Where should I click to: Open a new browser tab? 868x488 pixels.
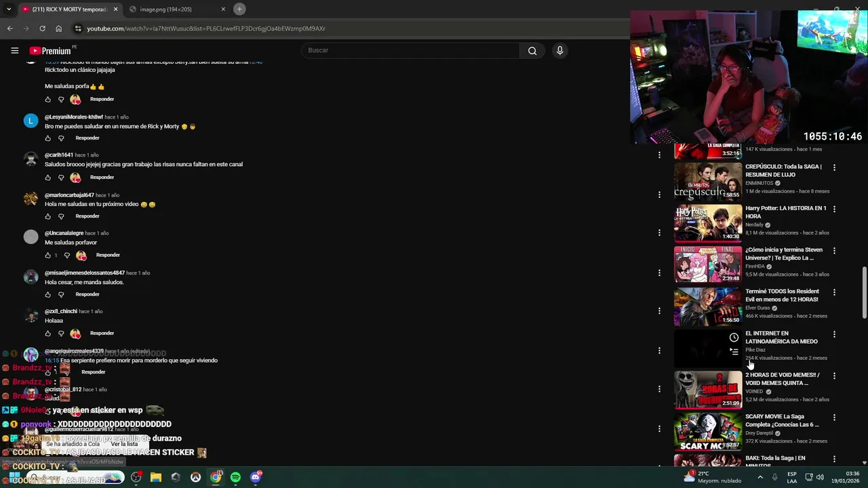point(239,9)
